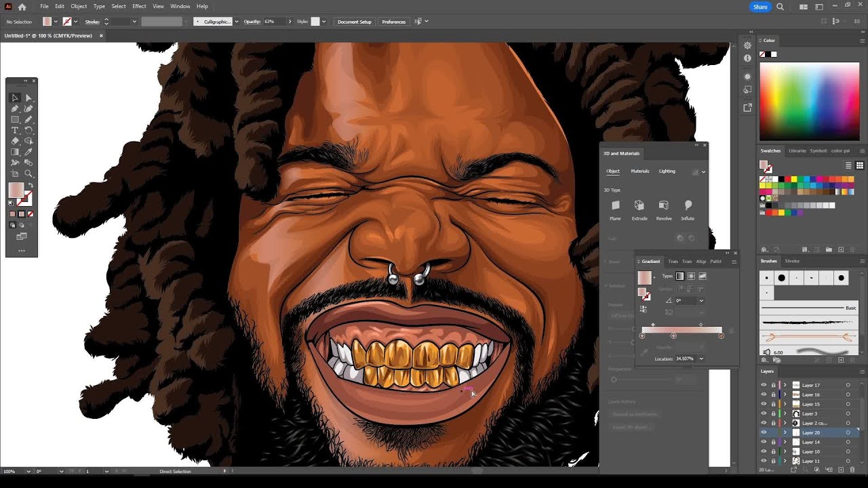Select the Direct Selection tool

tap(28, 98)
